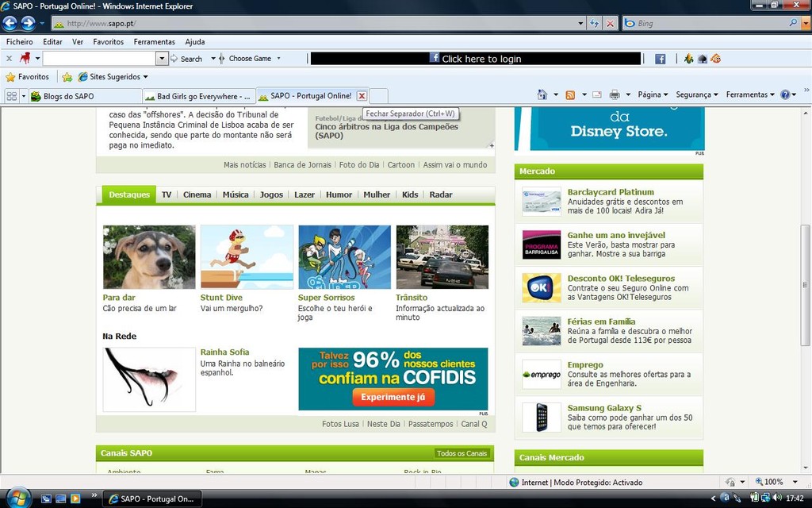Screen dimensions: 812x508
Task: Open the Editar menu
Action: click(x=52, y=42)
